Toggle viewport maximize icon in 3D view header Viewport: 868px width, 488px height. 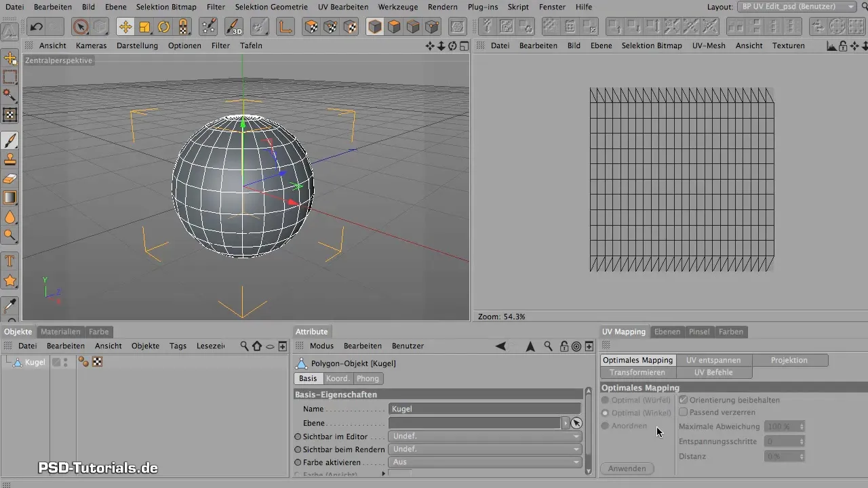pyautogui.click(x=464, y=46)
